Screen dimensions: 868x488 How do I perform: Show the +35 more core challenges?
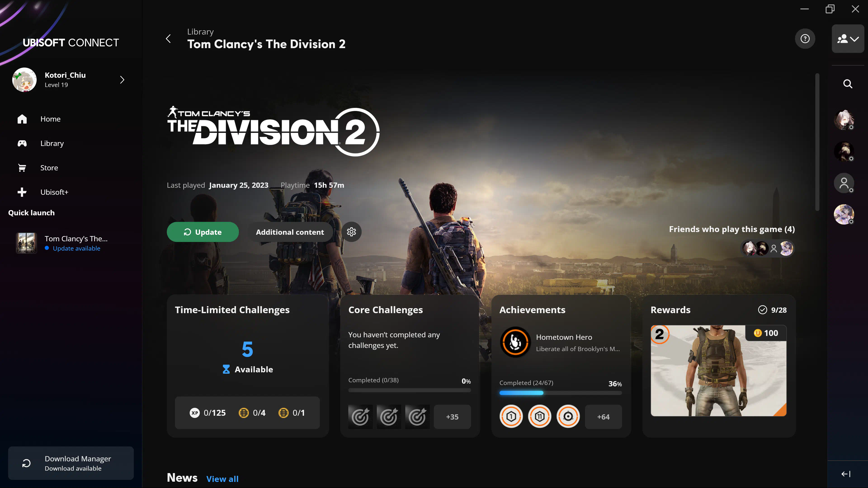(x=452, y=417)
